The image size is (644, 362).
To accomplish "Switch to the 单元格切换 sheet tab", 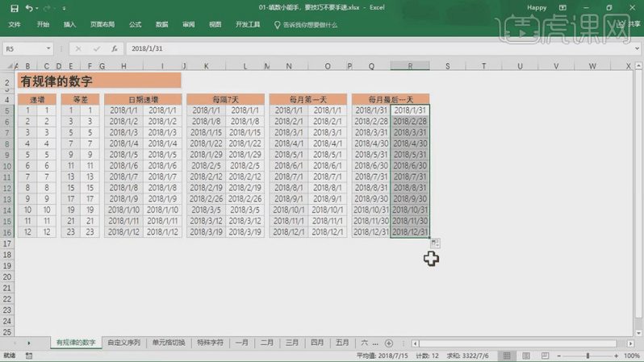I will click(169, 343).
